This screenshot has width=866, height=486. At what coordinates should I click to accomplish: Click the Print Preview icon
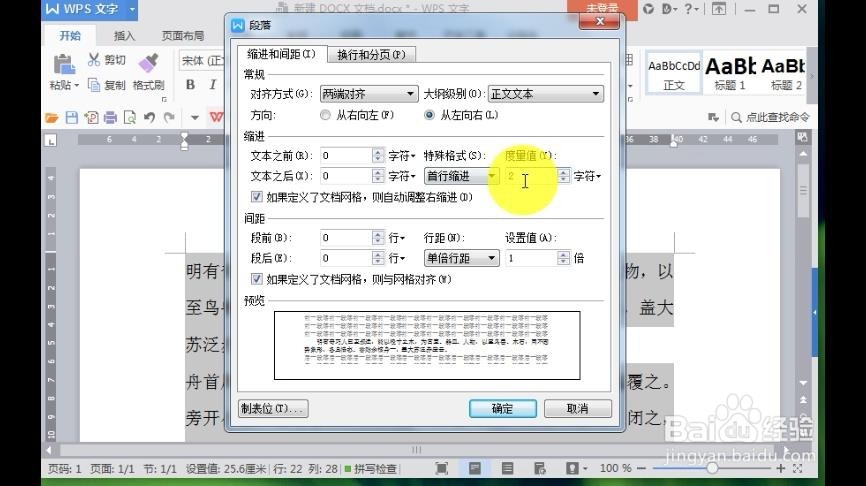coord(130,117)
